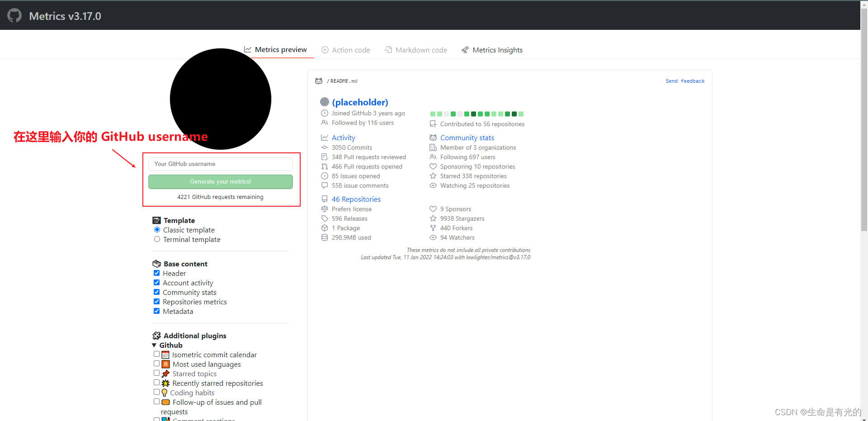Toggle Account activity checkbox
The height and width of the screenshot is (421, 868).
(x=156, y=283)
